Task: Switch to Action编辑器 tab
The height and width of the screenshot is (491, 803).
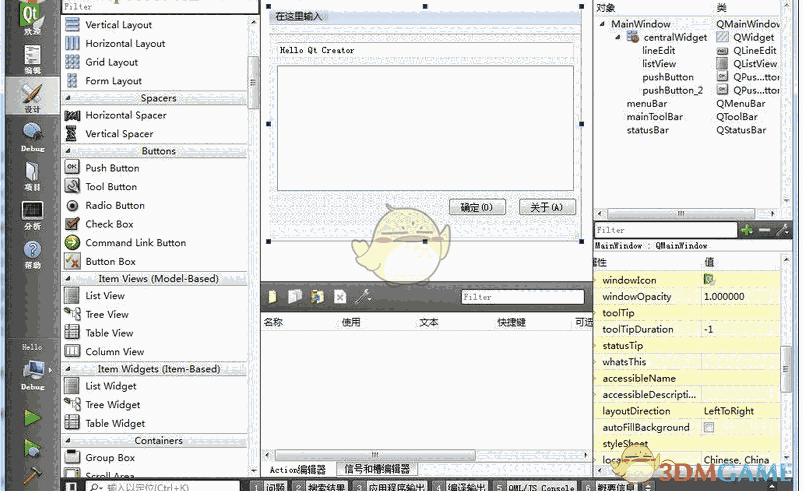Action: click(298, 469)
